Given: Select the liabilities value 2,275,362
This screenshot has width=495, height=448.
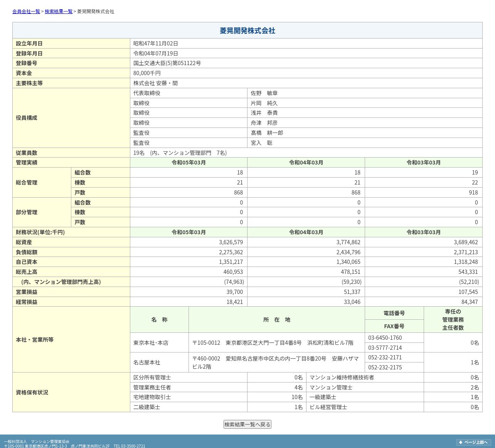Looking at the screenshot, I should 231,252.
